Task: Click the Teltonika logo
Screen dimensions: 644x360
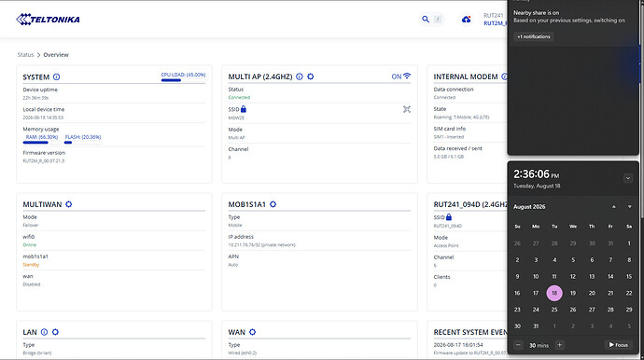Action: pos(48,20)
